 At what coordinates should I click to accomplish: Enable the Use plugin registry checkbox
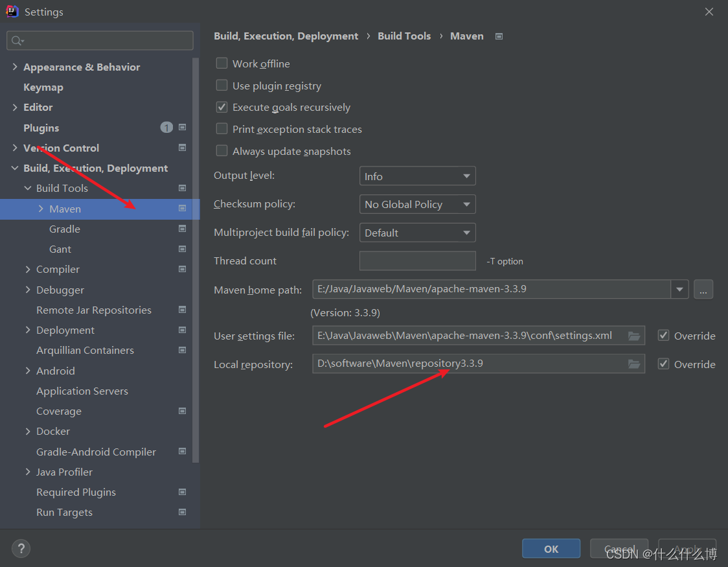click(222, 86)
